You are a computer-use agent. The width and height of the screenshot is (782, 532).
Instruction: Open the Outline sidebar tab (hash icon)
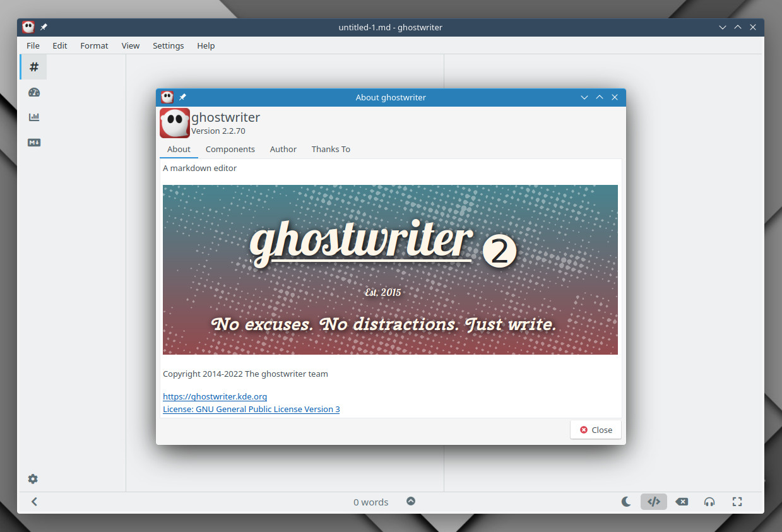(34, 67)
